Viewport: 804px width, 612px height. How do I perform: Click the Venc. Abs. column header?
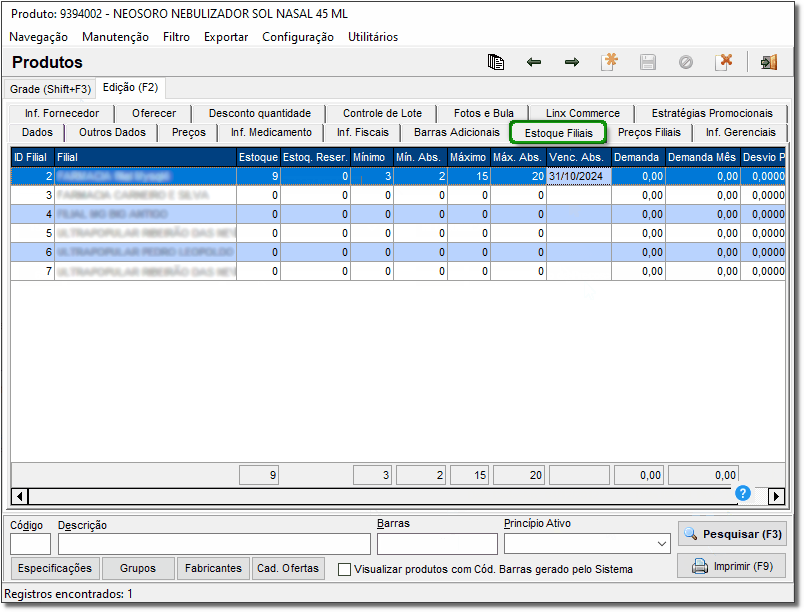click(x=579, y=157)
